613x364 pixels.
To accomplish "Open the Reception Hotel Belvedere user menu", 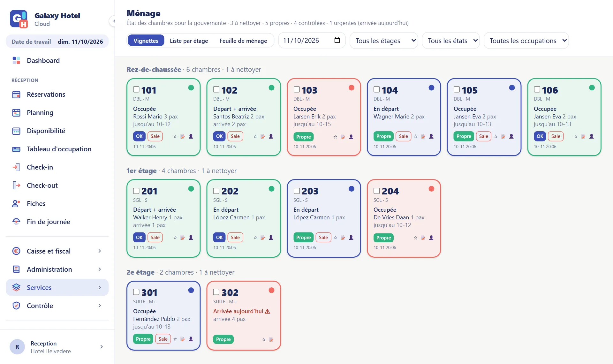I will pyautogui.click(x=57, y=347).
